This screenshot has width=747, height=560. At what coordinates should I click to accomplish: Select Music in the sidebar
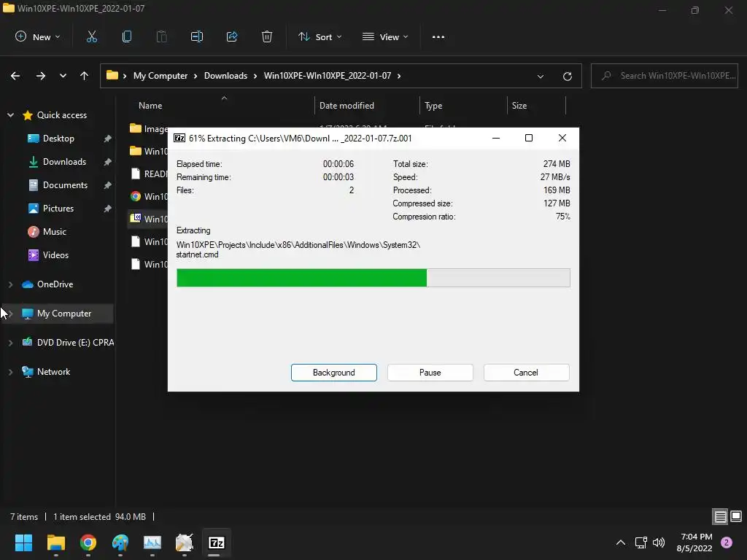point(54,231)
